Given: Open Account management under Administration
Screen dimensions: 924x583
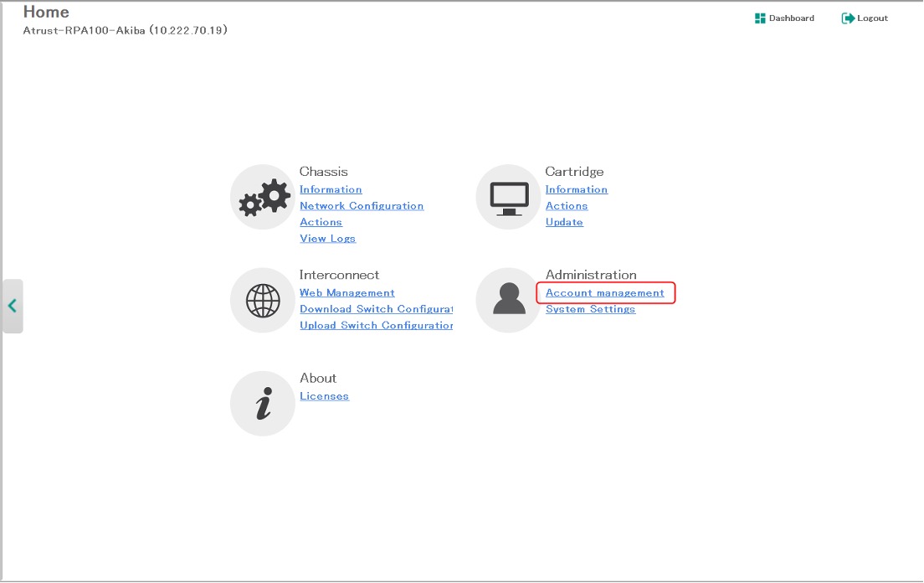Looking at the screenshot, I should 604,293.
